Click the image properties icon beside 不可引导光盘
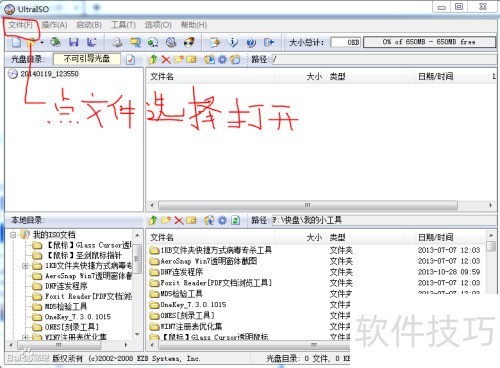Viewport: 500px width, 368px height. (130, 60)
